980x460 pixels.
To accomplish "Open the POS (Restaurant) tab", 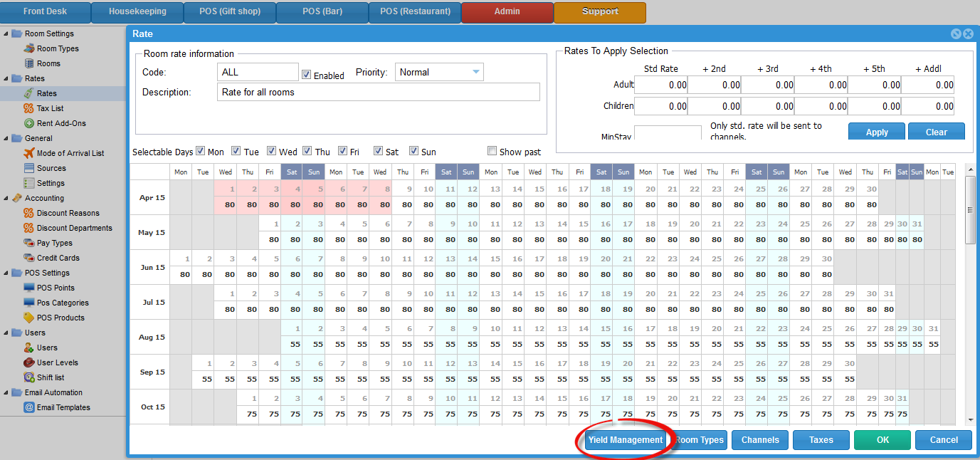I will pyautogui.click(x=415, y=12).
